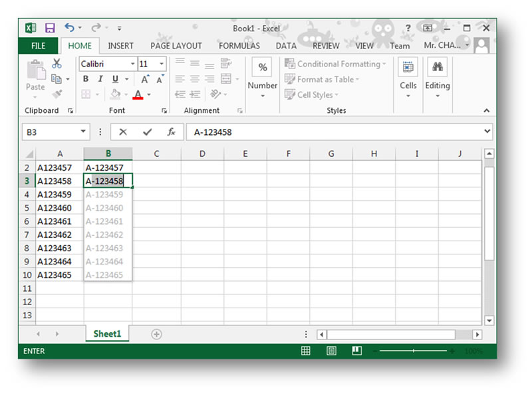The width and height of the screenshot is (532, 394).
Task: Open Conditional Formatting dropdown
Action: (336, 64)
